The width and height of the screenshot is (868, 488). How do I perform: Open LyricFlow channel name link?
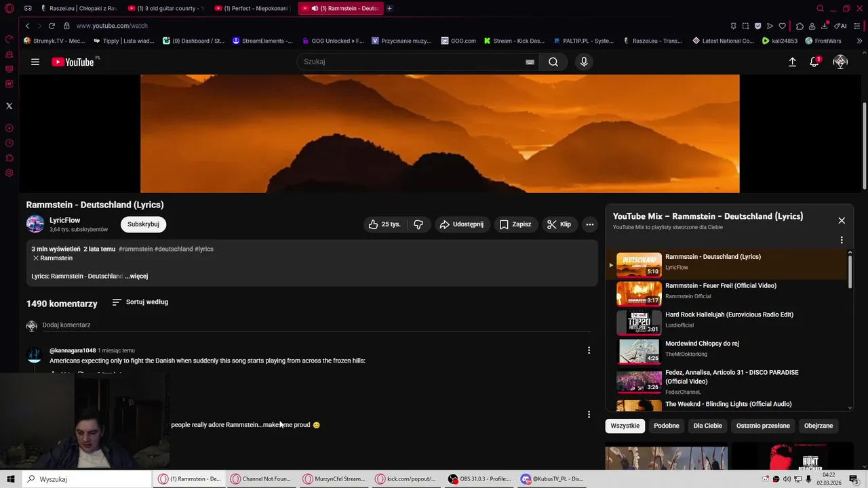[65, 220]
